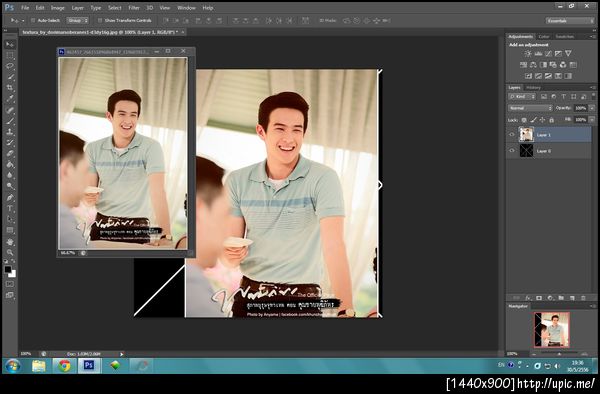Screen dimensions: 600x394
Task: Add an Exposure adjustment
Action: (x=558, y=54)
